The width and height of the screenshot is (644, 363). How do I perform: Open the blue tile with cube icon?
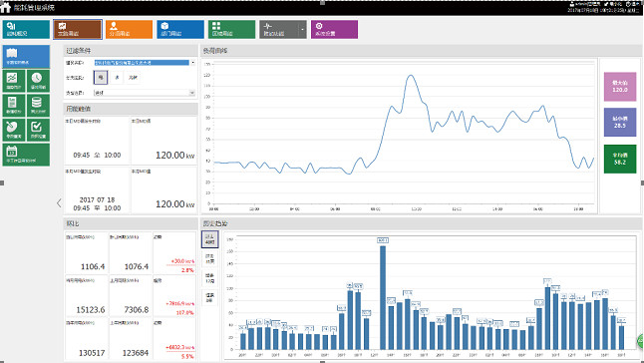[180, 30]
